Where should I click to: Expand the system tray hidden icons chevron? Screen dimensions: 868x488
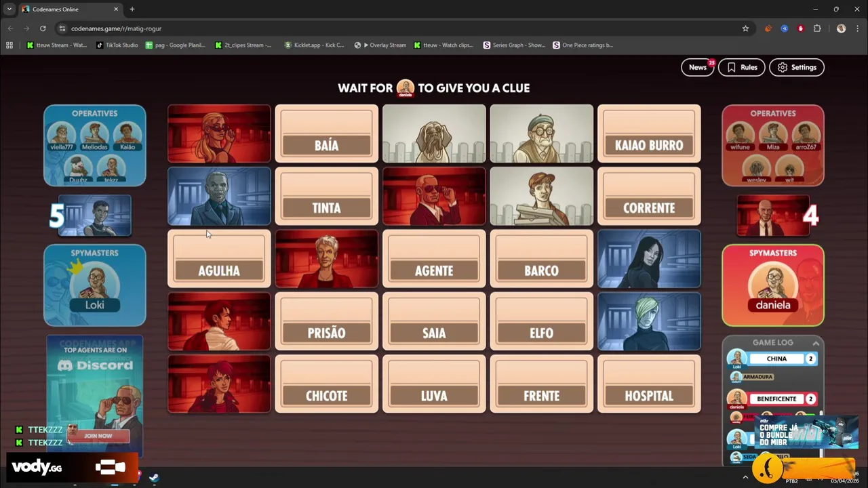[x=745, y=477]
